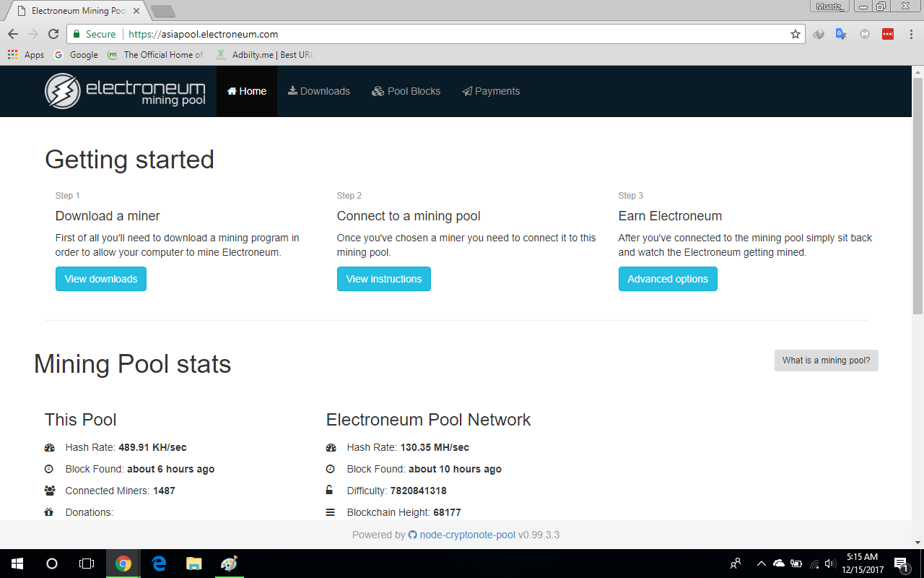The width and height of the screenshot is (924, 578).
Task: Open a new browser tab
Action: click(x=163, y=12)
